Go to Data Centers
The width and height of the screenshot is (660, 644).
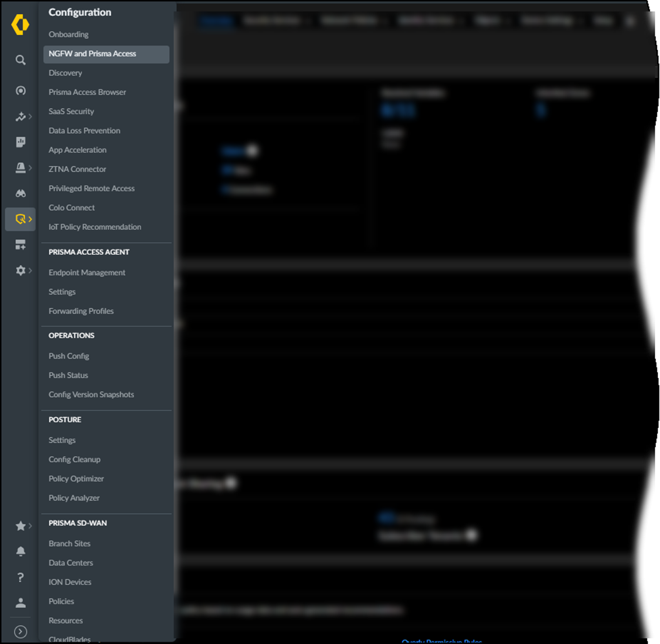click(x=71, y=563)
